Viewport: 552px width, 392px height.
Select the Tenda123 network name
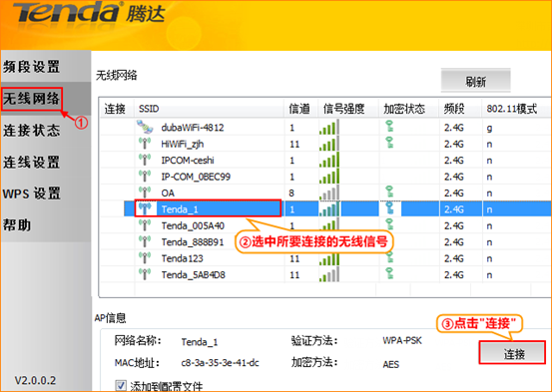[x=182, y=258]
